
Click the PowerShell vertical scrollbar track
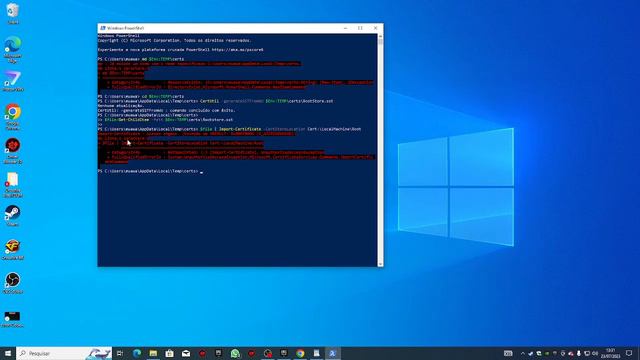[x=380, y=150]
